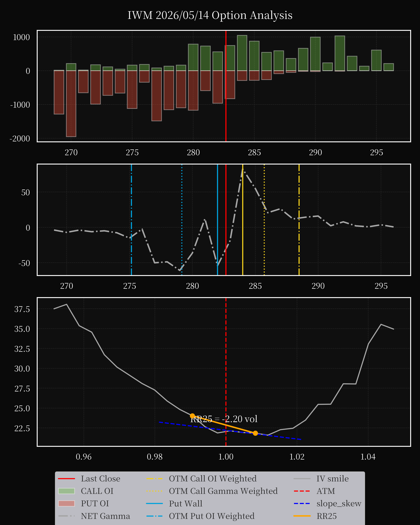420x525 pixels.
Task: Click the slope_skew legend label
Action: [339, 504]
